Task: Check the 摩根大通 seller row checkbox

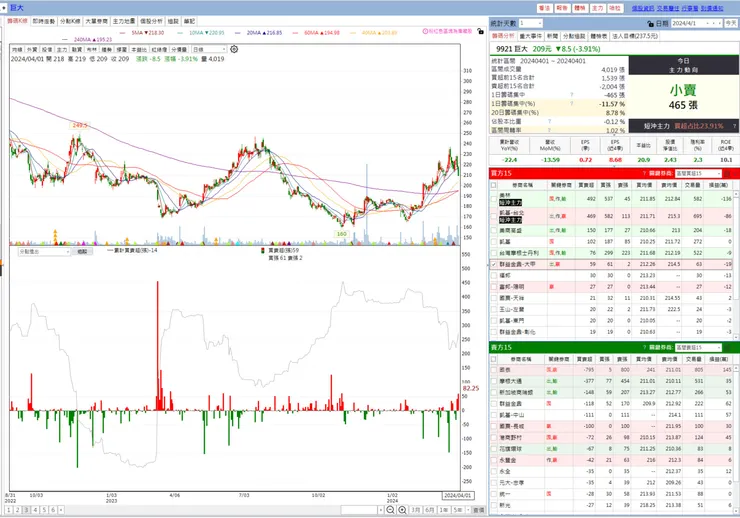Action: click(x=494, y=381)
